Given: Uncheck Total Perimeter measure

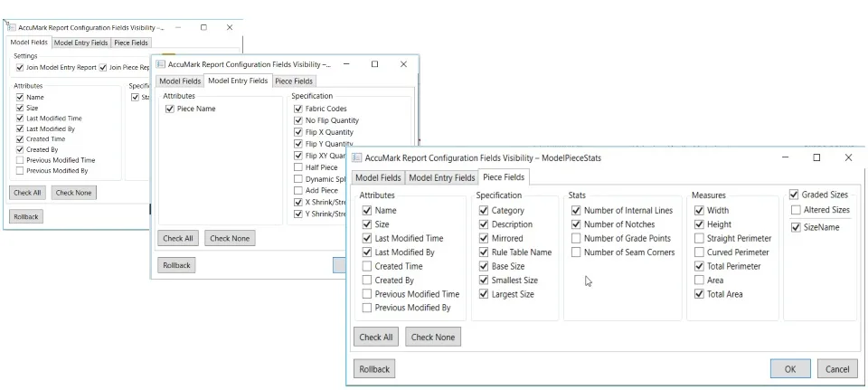Looking at the screenshot, I should tap(699, 266).
